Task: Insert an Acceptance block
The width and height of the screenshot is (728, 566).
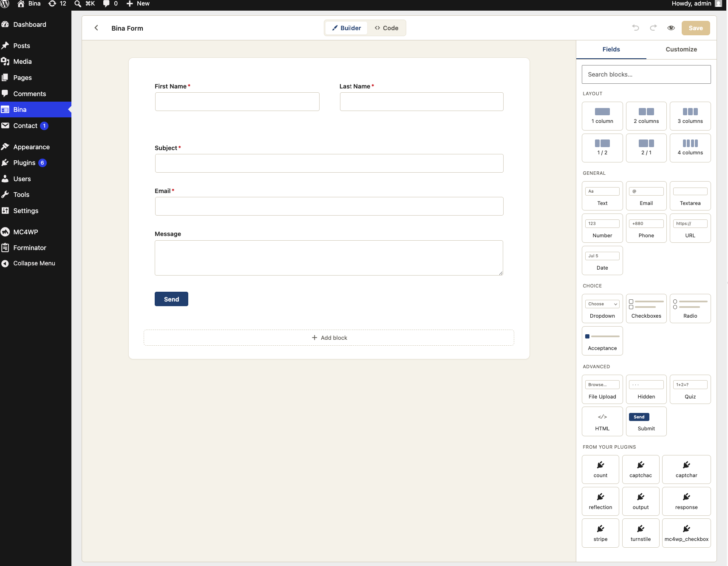Action: [602, 341]
